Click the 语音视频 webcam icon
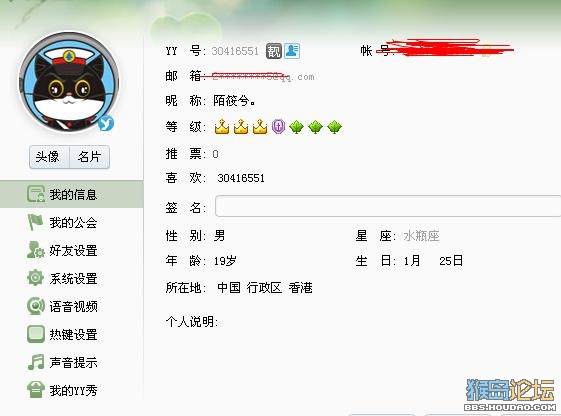This screenshot has width=561, height=416. (x=36, y=306)
